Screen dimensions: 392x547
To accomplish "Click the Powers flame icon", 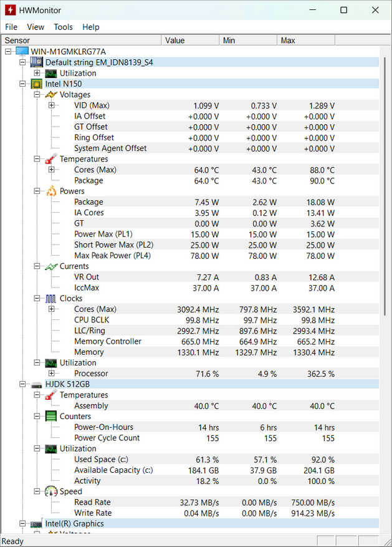I will click(x=51, y=191).
